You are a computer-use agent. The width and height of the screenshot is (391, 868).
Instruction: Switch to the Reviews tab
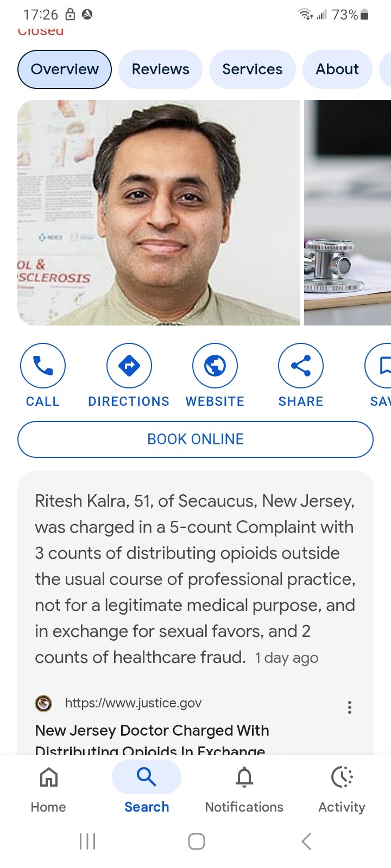[x=161, y=69]
